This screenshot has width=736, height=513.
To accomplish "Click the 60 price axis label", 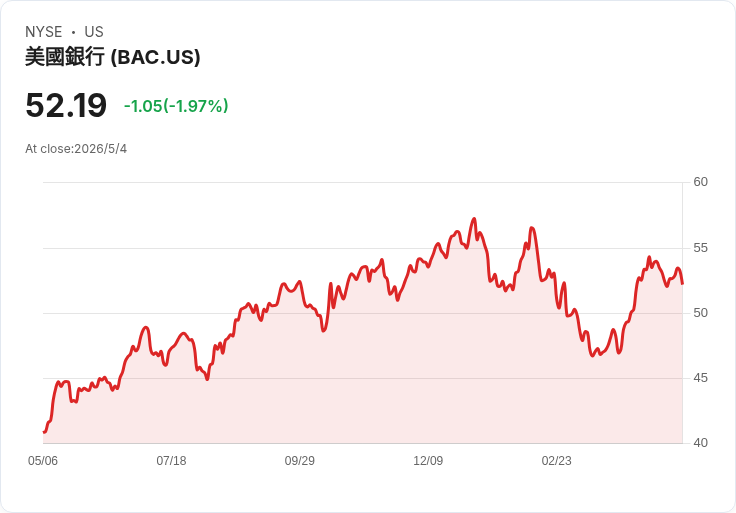I will (700, 182).
